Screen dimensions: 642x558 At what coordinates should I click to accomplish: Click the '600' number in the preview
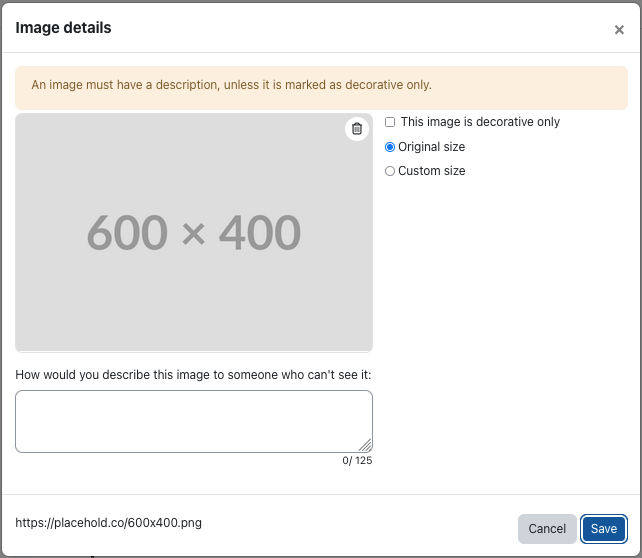127,233
